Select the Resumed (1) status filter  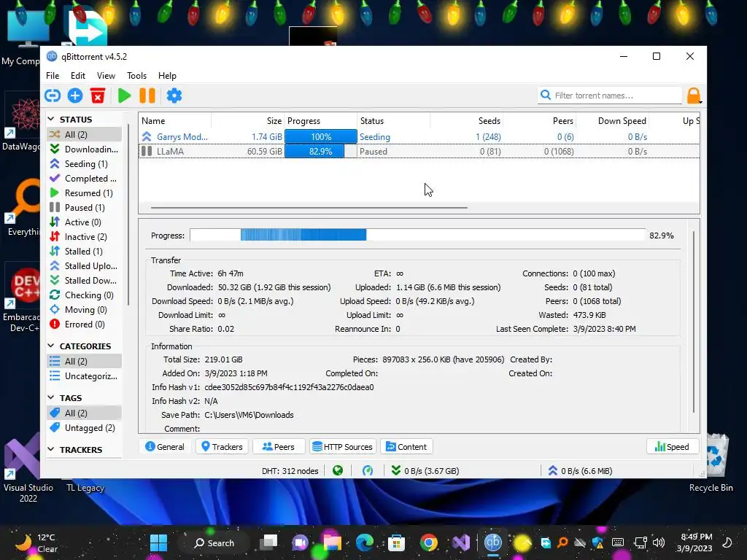click(85, 192)
